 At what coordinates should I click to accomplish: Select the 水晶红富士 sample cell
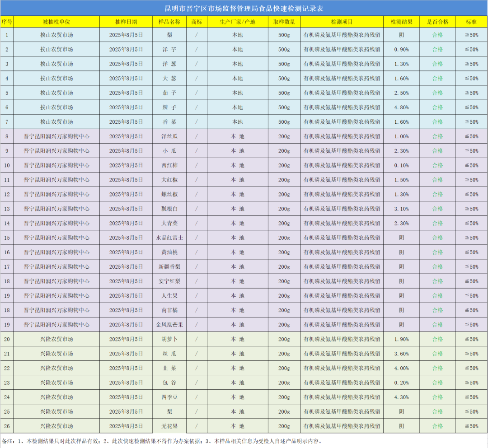pyautogui.click(x=169, y=238)
